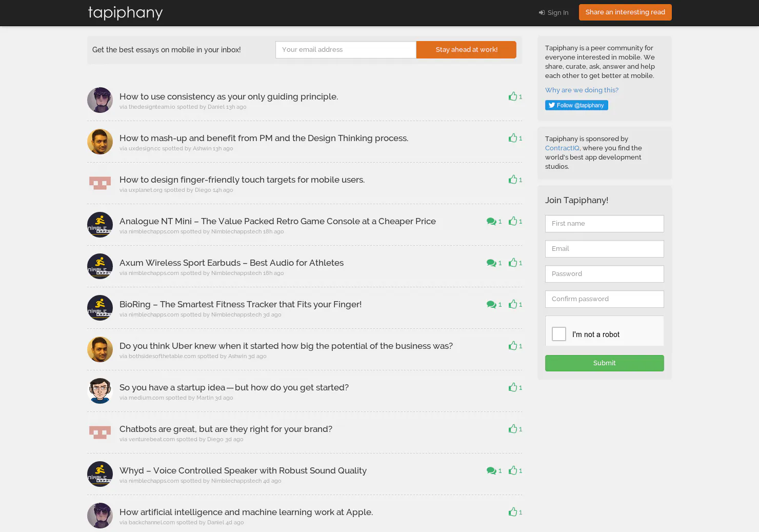Click Martin's avatar beside startup idea article

click(100, 391)
